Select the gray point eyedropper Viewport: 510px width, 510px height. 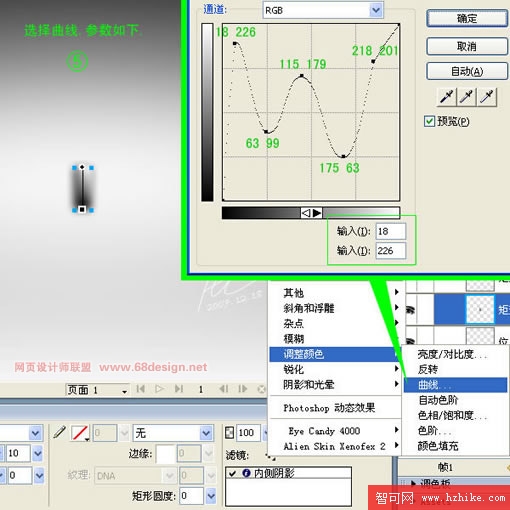[x=466, y=97]
